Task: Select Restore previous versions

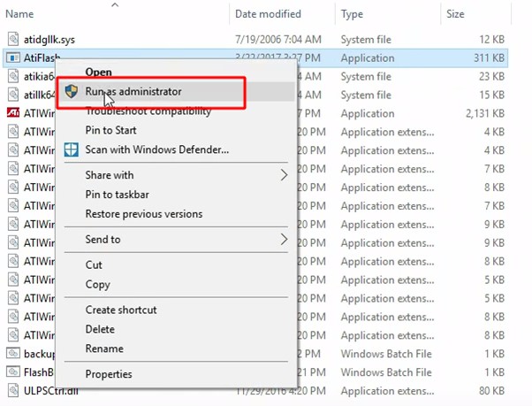Action: point(144,214)
